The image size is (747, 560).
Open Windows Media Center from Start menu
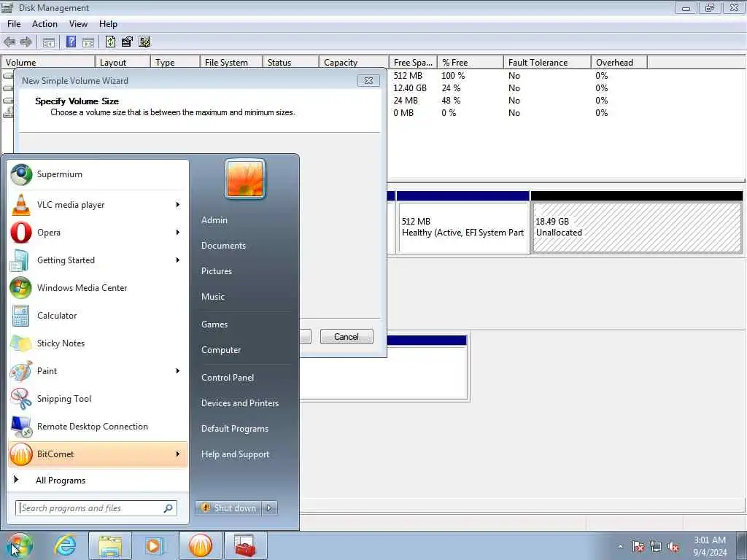pos(98,288)
